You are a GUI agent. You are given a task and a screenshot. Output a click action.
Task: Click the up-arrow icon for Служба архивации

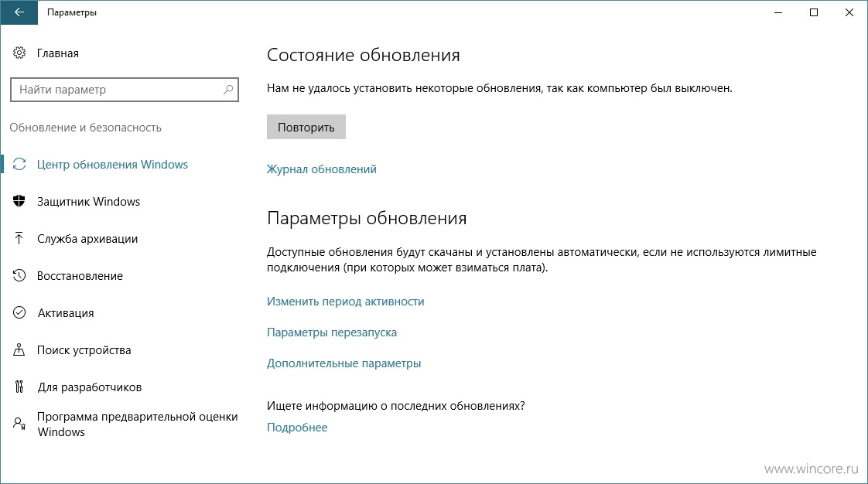(19, 238)
